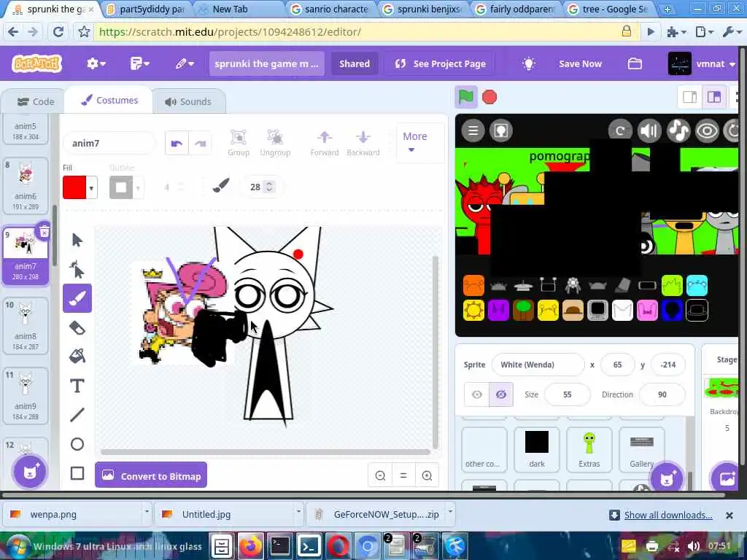
Task: Click the in-game music note icon
Action: pyautogui.click(x=678, y=131)
